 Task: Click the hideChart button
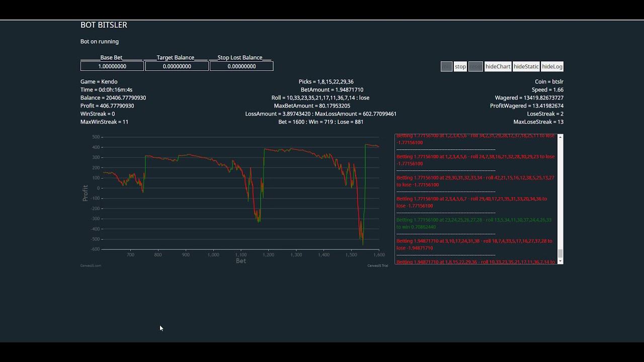pyautogui.click(x=498, y=66)
